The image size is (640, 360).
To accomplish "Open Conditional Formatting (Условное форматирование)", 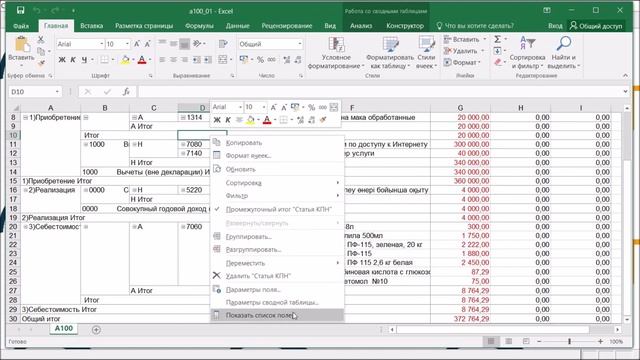I will 336,53.
